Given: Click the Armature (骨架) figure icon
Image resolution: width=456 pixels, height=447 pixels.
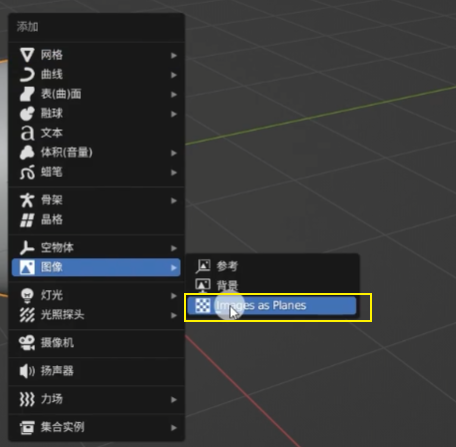Looking at the screenshot, I should [27, 200].
